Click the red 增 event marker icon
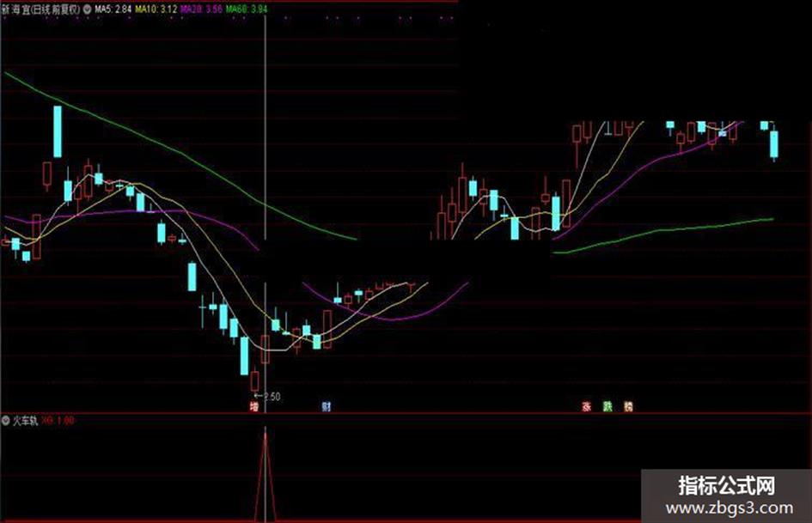The image size is (812, 523). coord(253,406)
